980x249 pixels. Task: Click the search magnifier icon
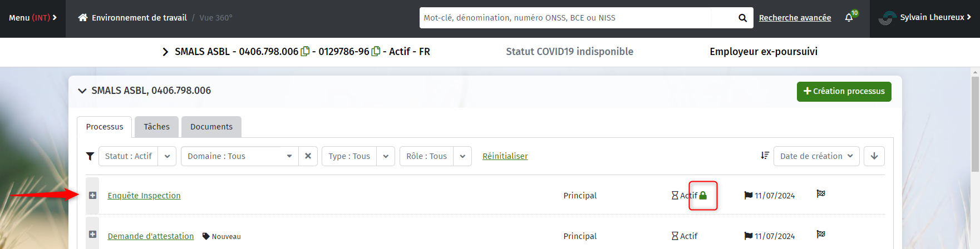(x=742, y=18)
